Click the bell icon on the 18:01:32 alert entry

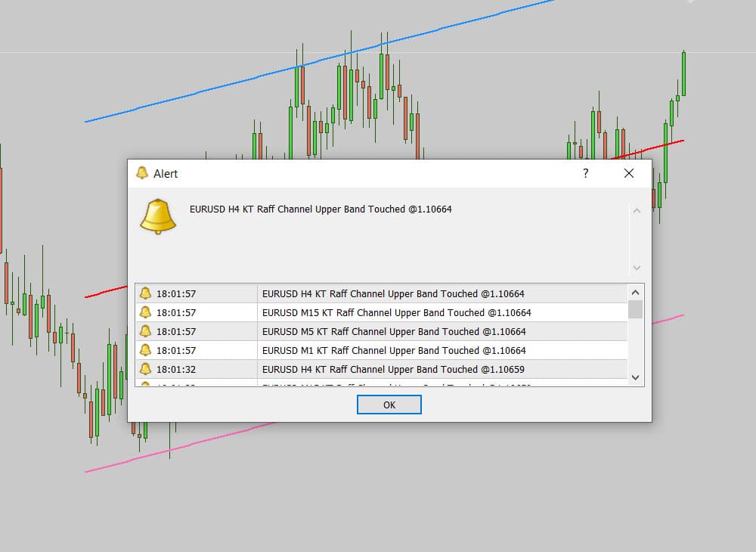[144, 369]
